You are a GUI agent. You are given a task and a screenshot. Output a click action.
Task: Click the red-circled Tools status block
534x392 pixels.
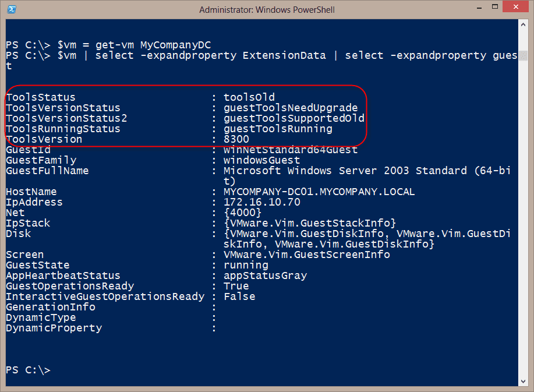point(186,115)
